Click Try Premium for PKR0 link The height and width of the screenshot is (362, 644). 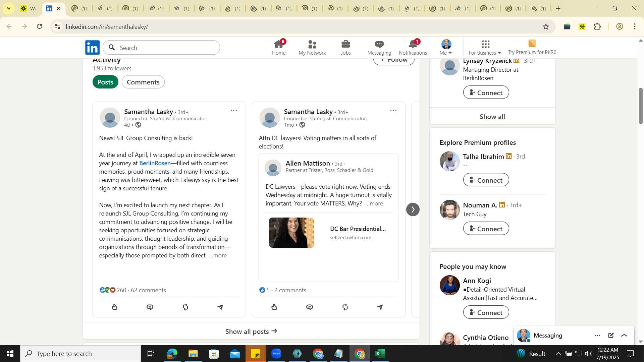(x=532, y=47)
